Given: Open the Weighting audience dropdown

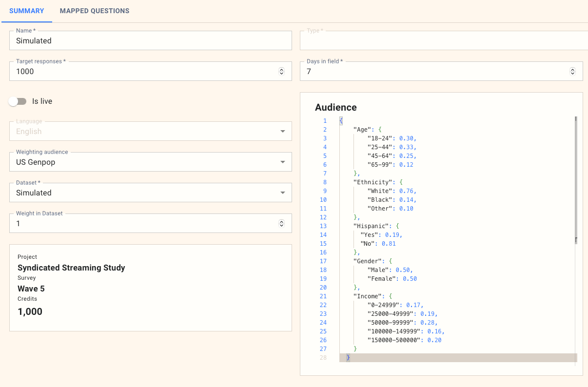Looking at the screenshot, I should click(x=283, y=162).
